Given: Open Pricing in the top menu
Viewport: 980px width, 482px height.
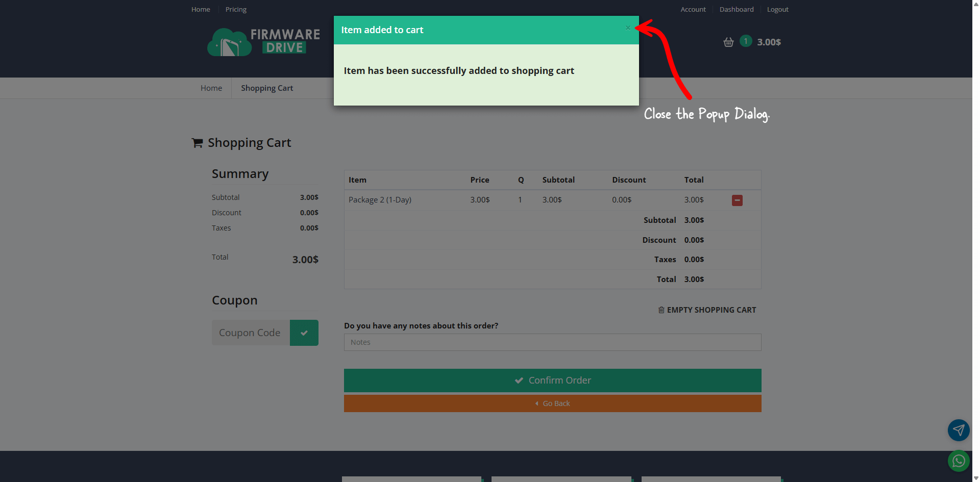Looking at the screenshot, I should point(236,10).
